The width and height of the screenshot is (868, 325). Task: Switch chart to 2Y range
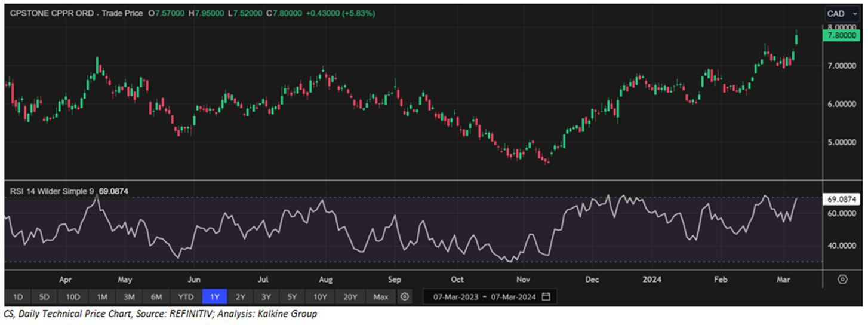[240, 297]
